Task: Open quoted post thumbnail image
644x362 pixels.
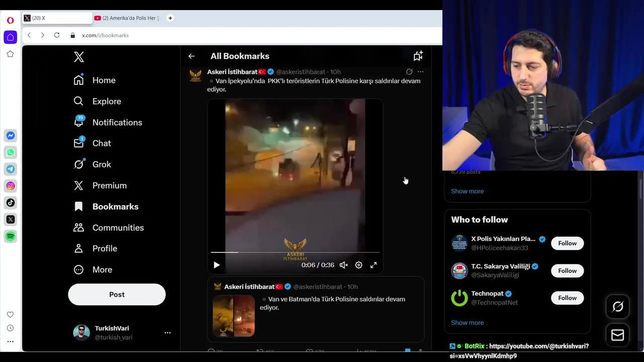Action: (234, 316)
